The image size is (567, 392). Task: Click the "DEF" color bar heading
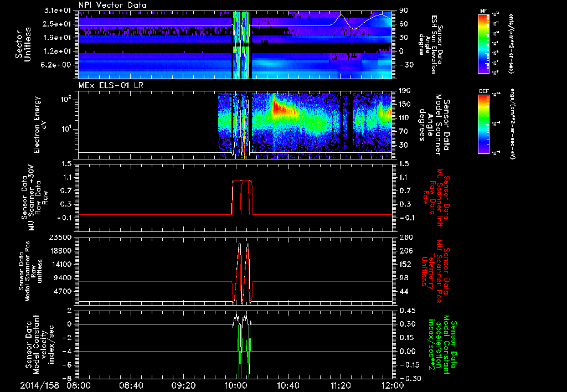click(x=483, y=91)
